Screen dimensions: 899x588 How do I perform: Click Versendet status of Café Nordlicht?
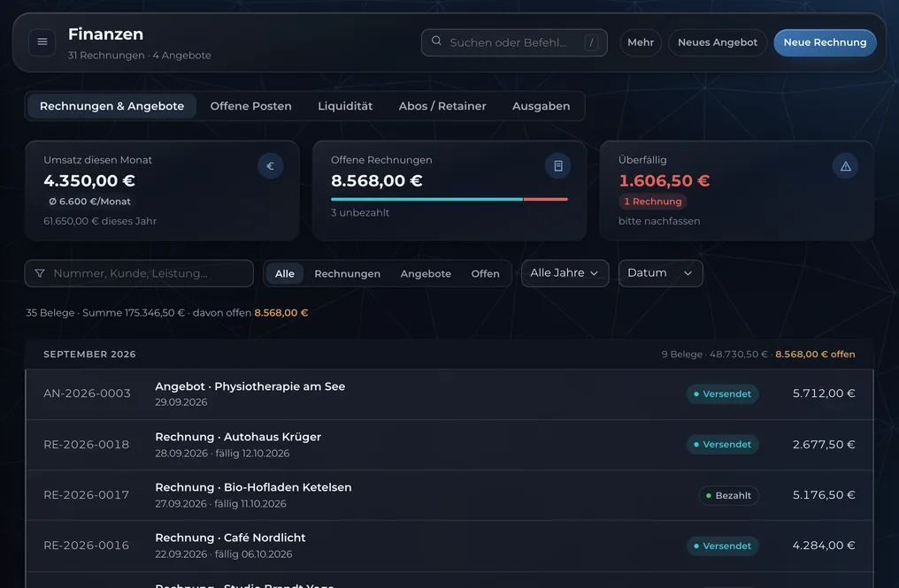(x=722, y=546)
